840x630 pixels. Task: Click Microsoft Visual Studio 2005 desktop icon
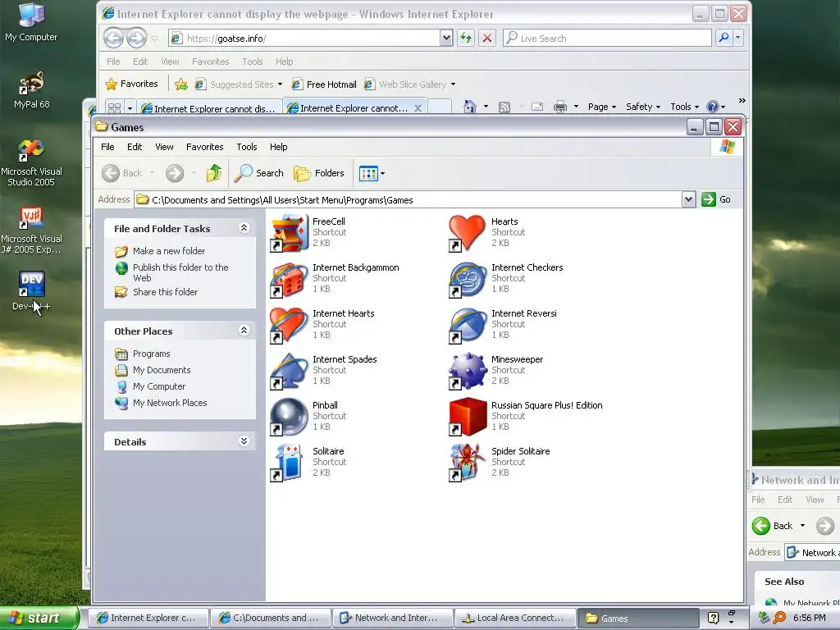click(x=31, y=163)
